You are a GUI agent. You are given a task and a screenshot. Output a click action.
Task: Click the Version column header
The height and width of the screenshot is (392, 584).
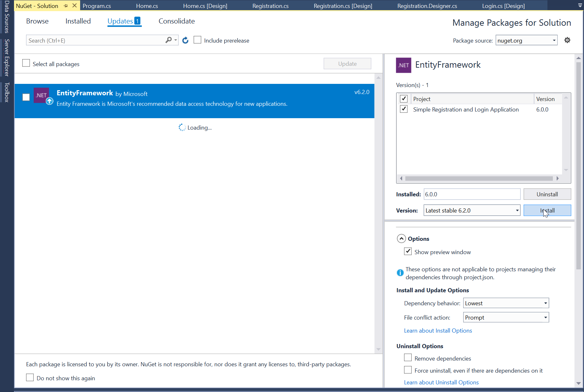548,99
